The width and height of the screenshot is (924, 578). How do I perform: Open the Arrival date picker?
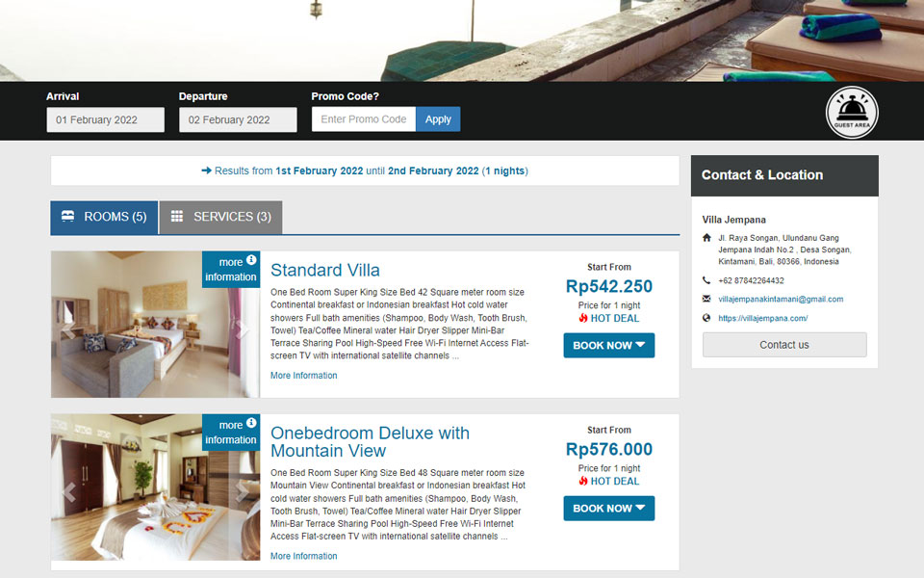point(106,119)
